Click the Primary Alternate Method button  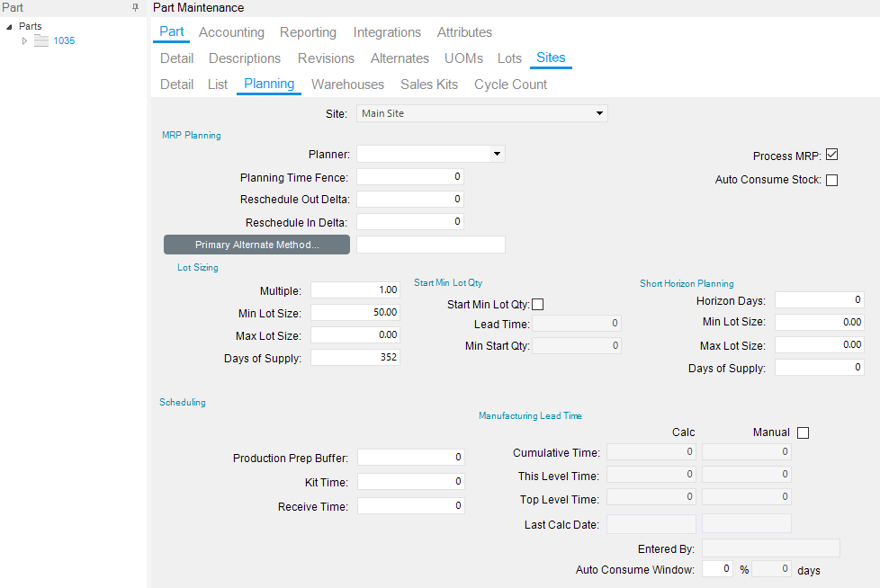tap(256, 245)
